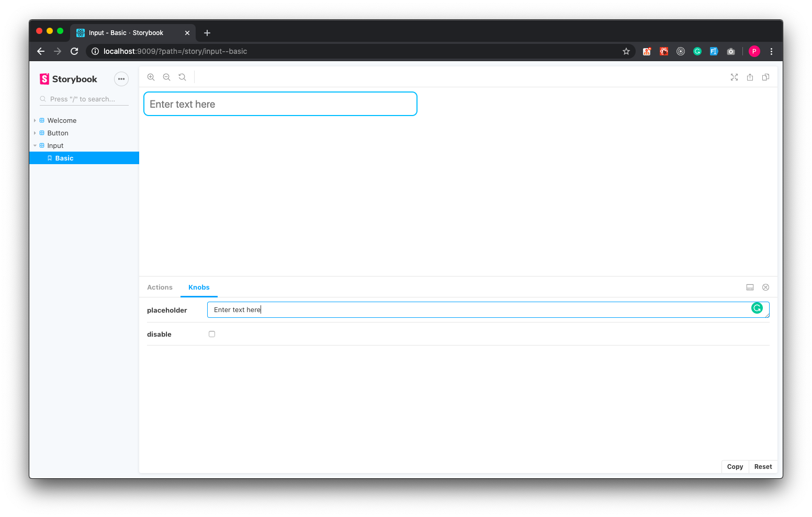
Task: Click the Enter text here preview input
Action: (x=280, y=104)
